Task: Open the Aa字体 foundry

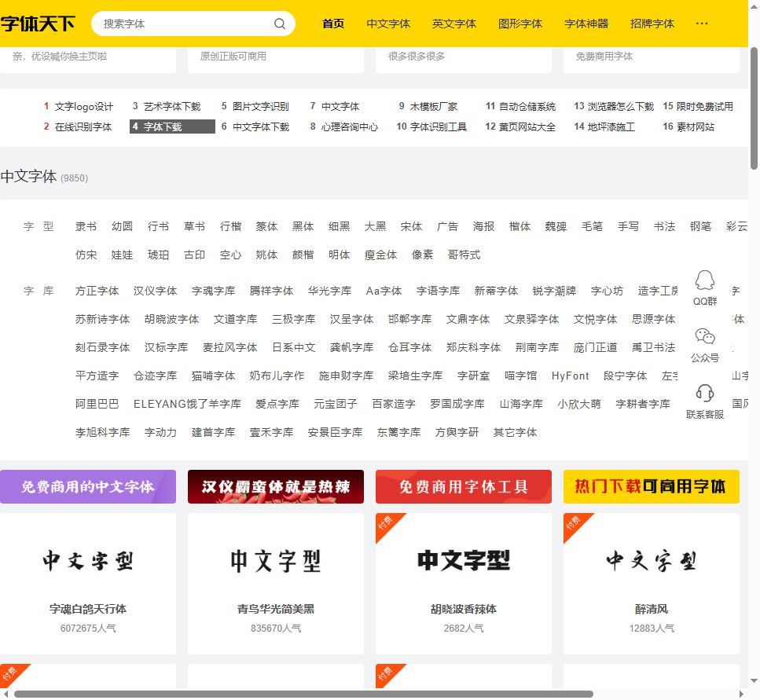Action: (384, 291)
